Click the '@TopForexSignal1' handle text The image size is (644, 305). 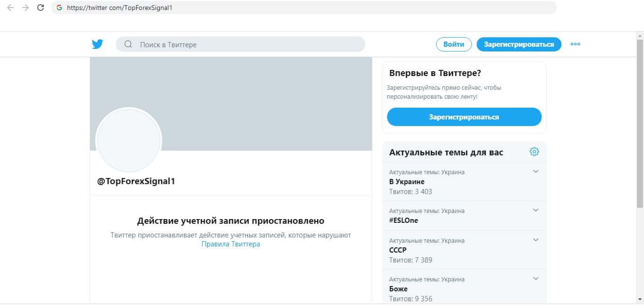tap(136, 181)
